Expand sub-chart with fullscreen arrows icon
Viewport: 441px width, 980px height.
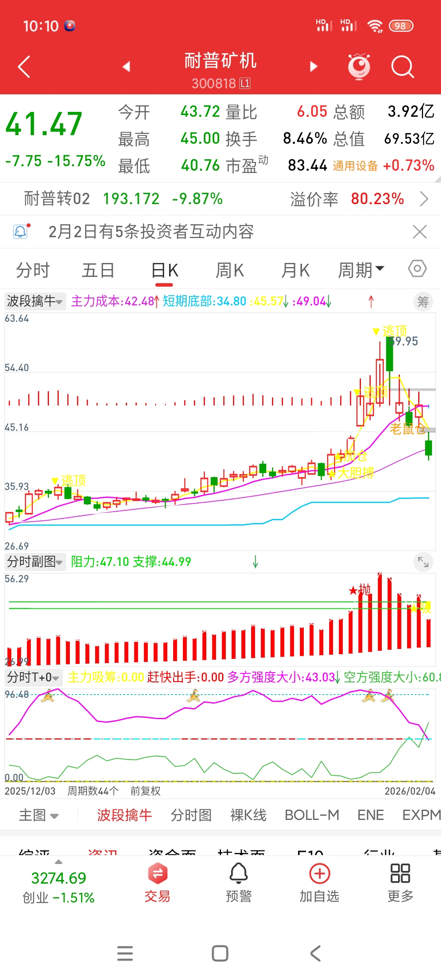[423, 562]
